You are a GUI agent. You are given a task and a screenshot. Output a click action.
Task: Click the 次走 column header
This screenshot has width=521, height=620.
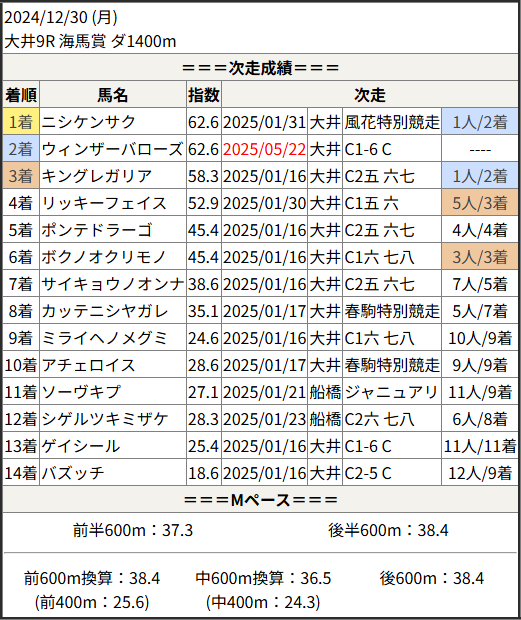[370, 95]
